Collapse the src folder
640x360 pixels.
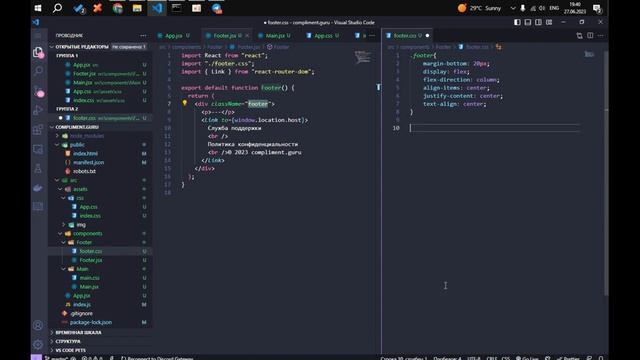click(58, 180)
